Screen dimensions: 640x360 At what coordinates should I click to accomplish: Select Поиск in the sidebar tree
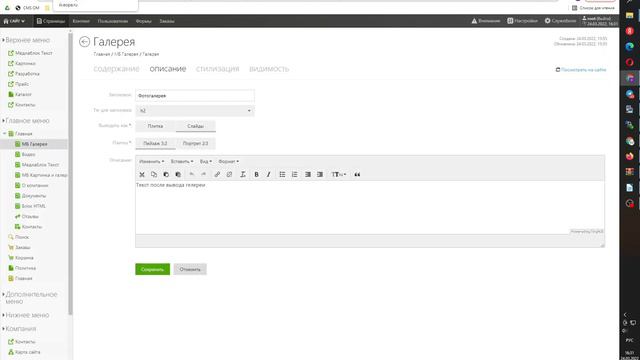[18, 237]
